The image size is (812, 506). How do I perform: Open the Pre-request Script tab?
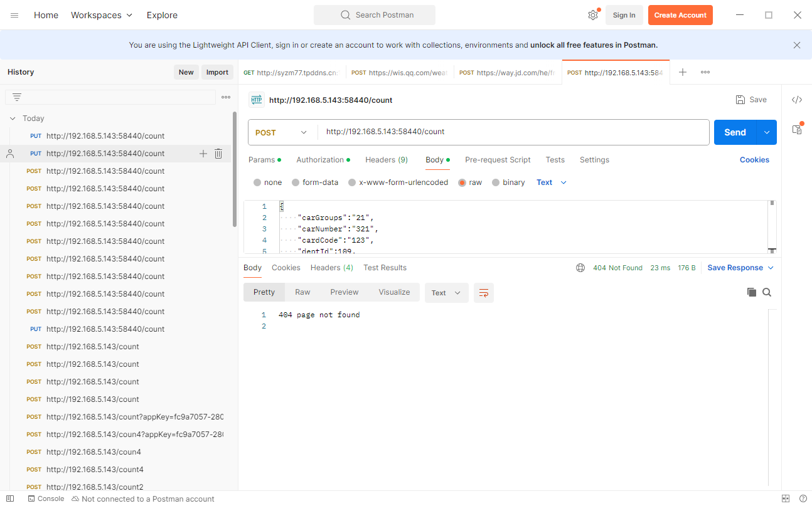coord(498,160)
